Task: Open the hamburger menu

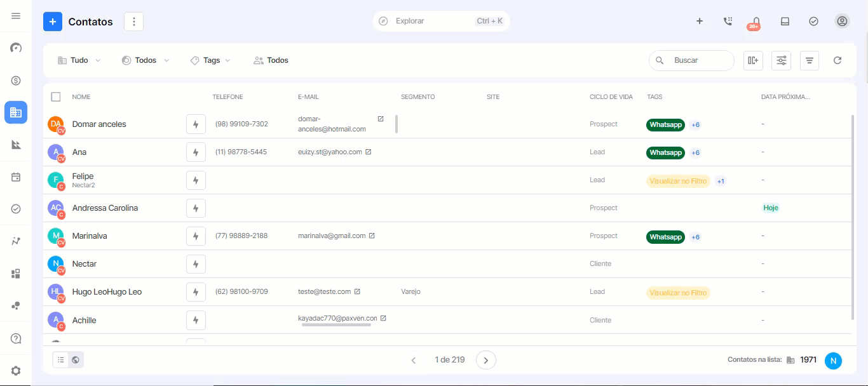Action: (x=16, y=16)
